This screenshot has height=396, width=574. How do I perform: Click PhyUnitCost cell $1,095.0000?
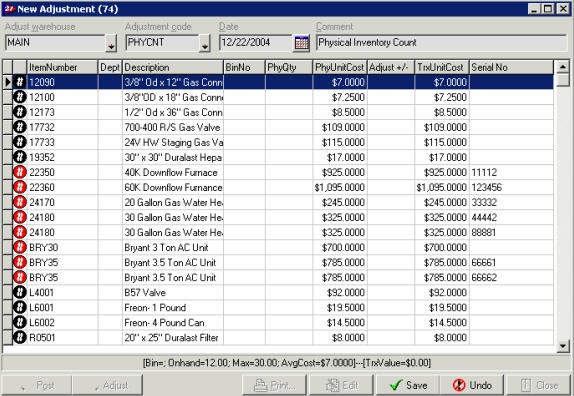click(340, 187)
